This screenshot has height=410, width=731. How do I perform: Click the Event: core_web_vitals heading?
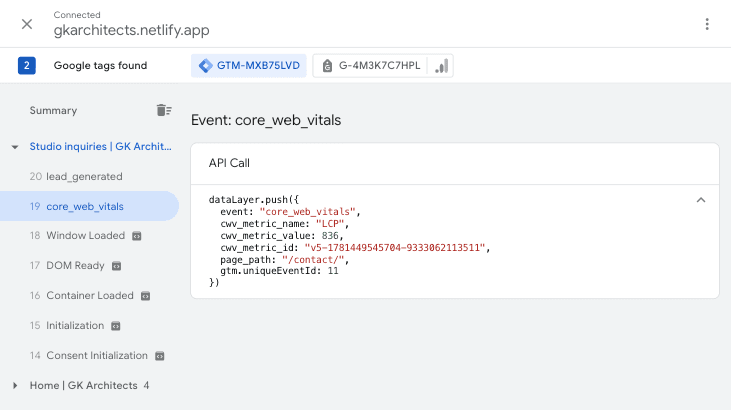click(x=266, y=120)
